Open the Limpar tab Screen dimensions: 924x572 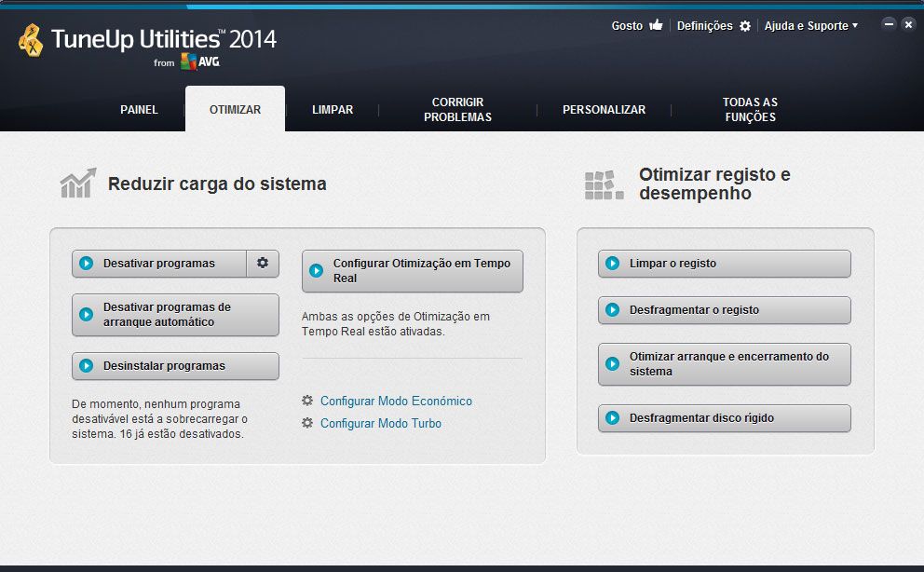(333, 110)
